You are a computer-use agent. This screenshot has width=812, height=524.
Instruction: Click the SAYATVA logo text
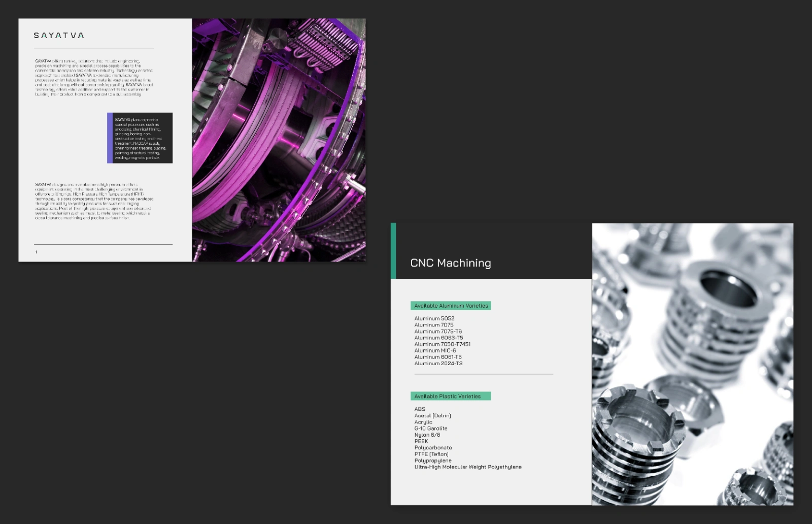(59, 36)
